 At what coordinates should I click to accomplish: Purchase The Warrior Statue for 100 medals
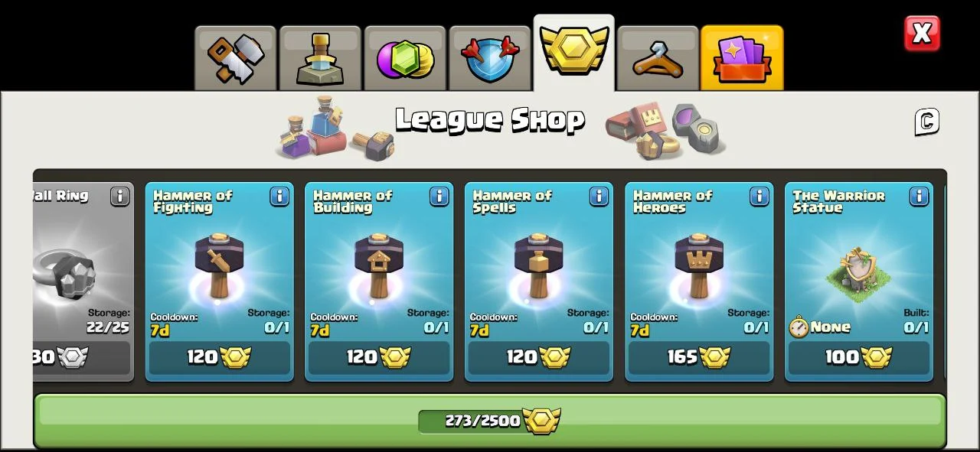click(859, 357)
